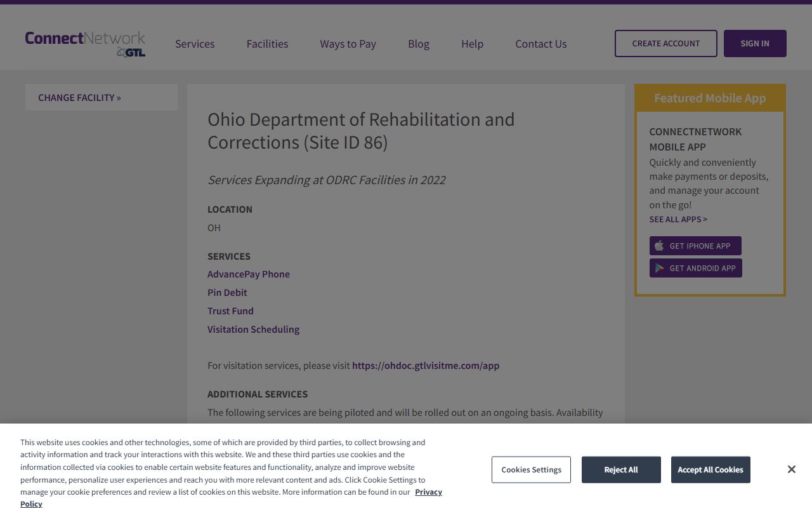The height and width of the screenshot is (508, 812).
Task: Click Get Android App button
Action: (x=696, y=268)
